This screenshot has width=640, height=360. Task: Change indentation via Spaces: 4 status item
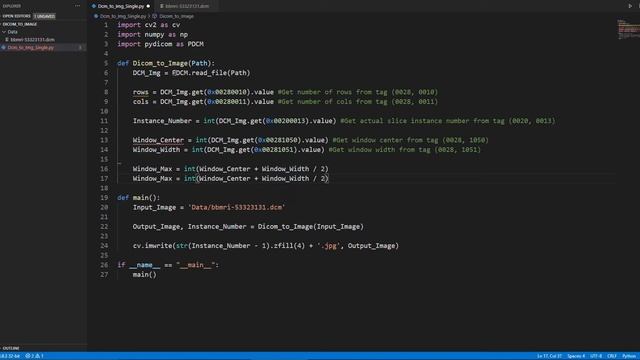click(576, 356)
